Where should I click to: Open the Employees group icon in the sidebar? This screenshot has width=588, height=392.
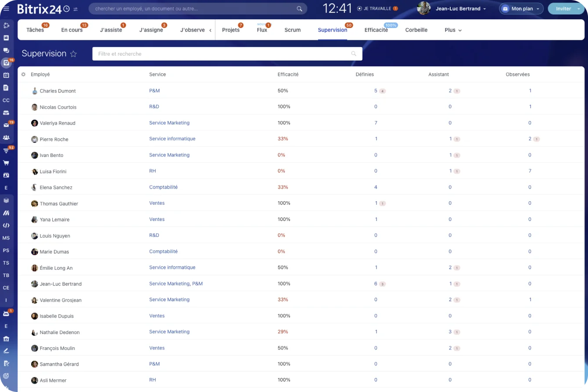point(6,137)
